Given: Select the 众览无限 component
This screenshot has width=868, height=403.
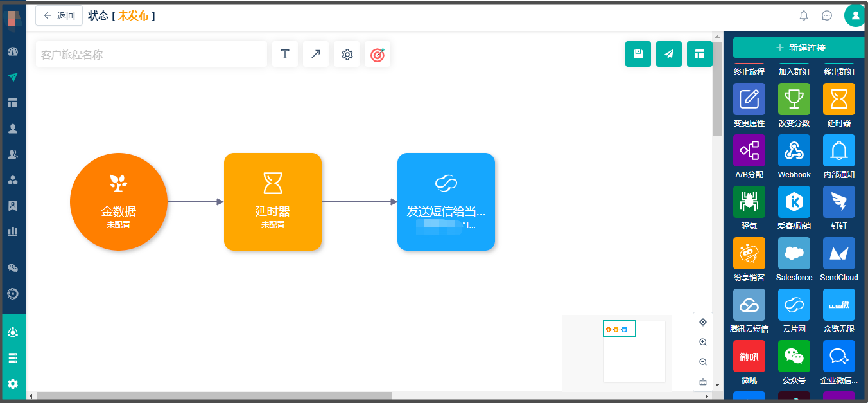Looking at the screenshot, I should [x=839, y=305].
